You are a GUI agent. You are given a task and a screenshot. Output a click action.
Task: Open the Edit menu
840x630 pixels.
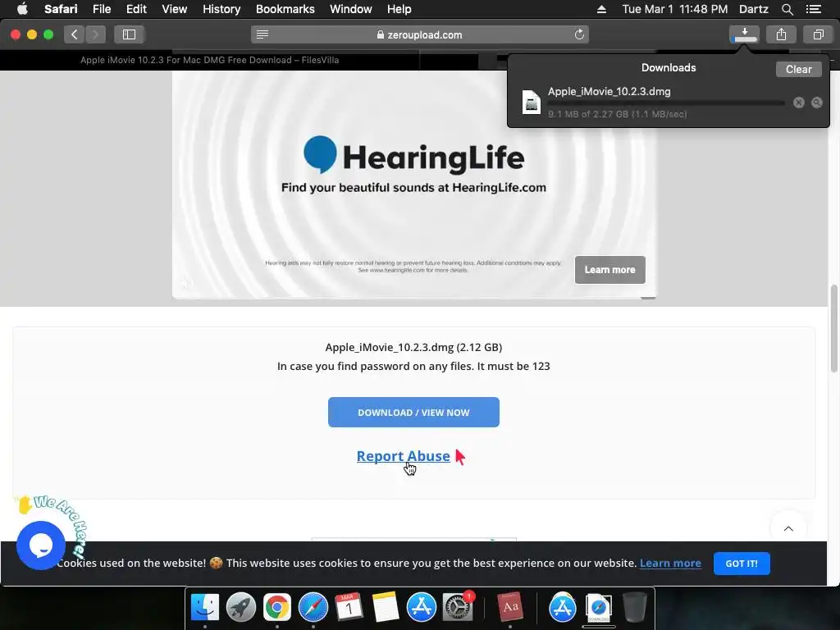click(136, 9)
